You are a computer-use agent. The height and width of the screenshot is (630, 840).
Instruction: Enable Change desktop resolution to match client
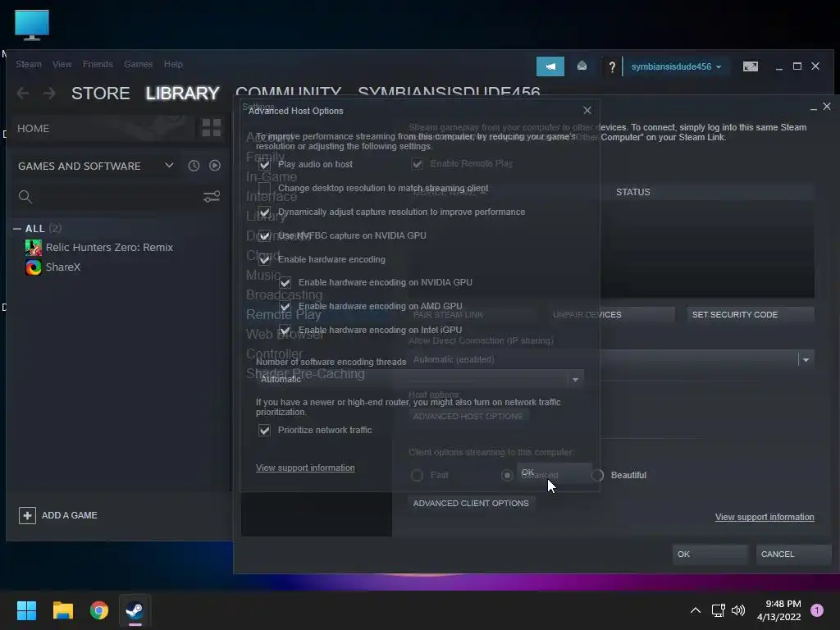click(264, 189)
